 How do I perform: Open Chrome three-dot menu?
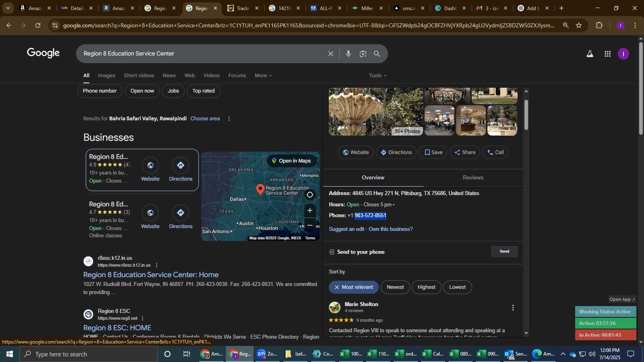(x=636, y=25)
